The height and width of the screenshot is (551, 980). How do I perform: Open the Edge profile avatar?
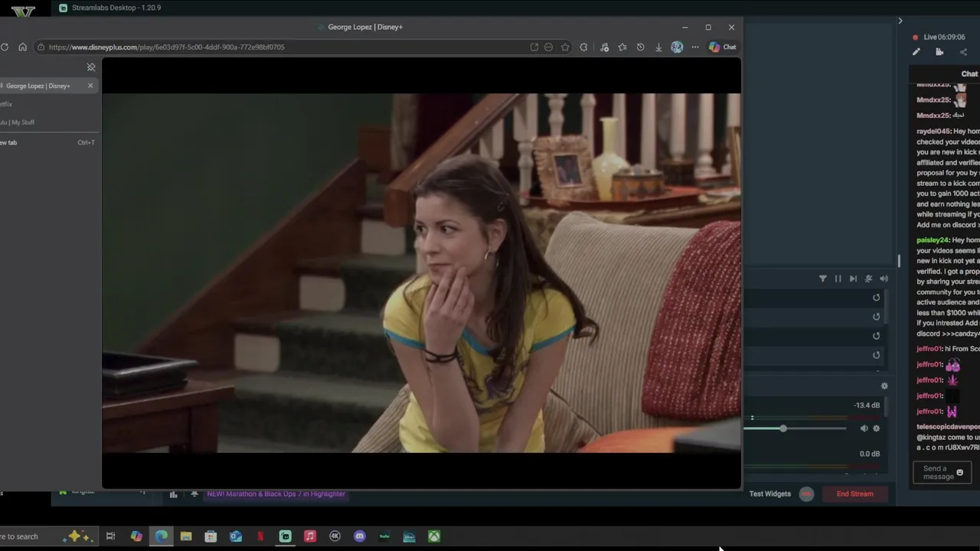coord(677,47)
